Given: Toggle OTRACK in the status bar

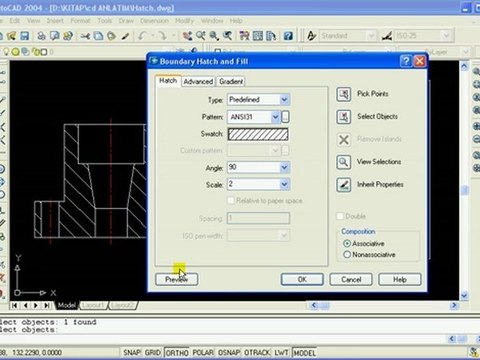Looking at the screenshot, I should (257, 352).
